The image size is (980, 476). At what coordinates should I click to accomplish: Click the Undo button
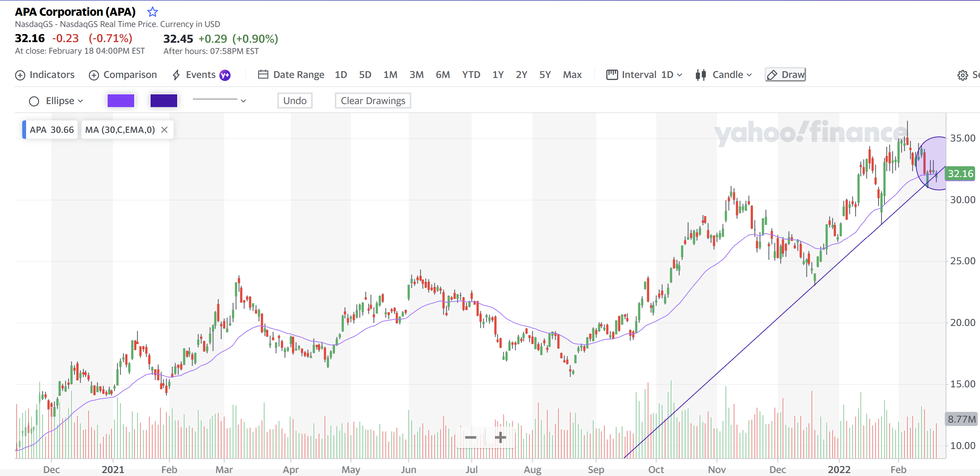pyautogui.click(x=295, y=101)
